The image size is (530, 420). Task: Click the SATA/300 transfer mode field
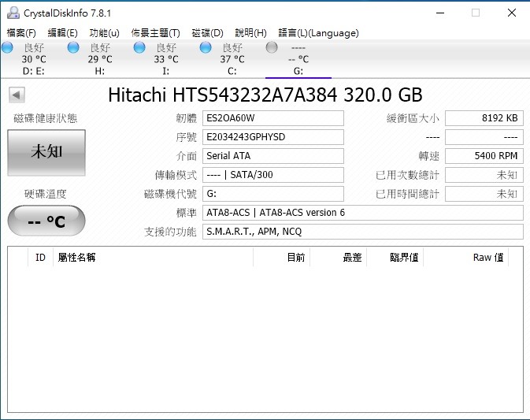click(273, 175)
